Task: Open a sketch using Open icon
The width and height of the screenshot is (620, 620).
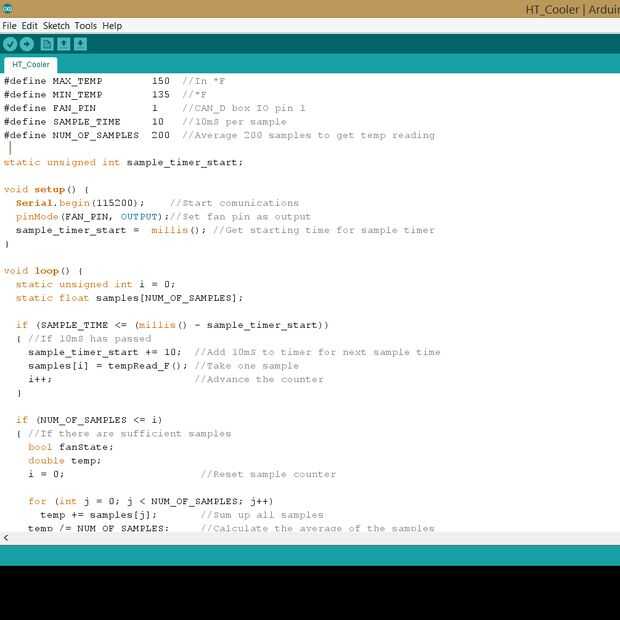Action: [64, 44]
